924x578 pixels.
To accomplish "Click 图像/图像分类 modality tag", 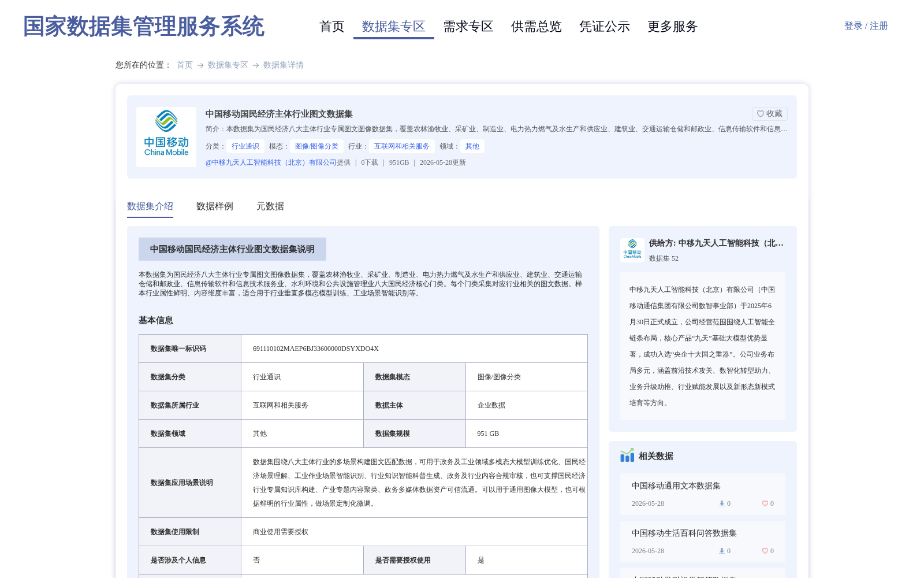I will pyautogui.click(x=316, y=146).
